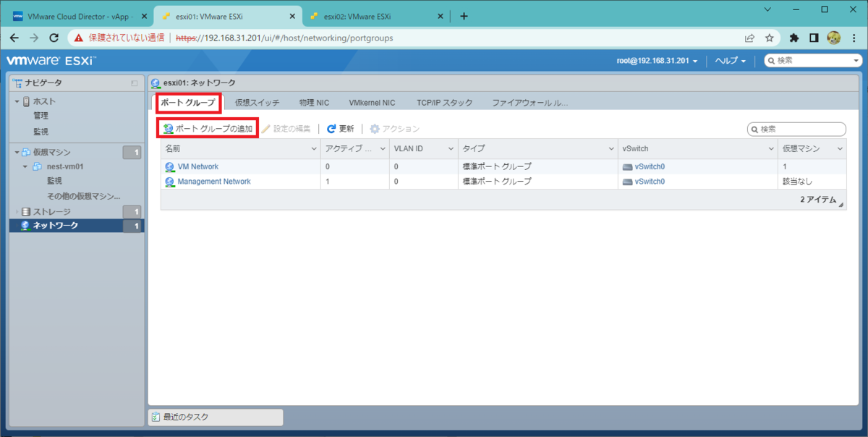
Task: Collapse the ホスト tree node
Action: click(17, 101)
